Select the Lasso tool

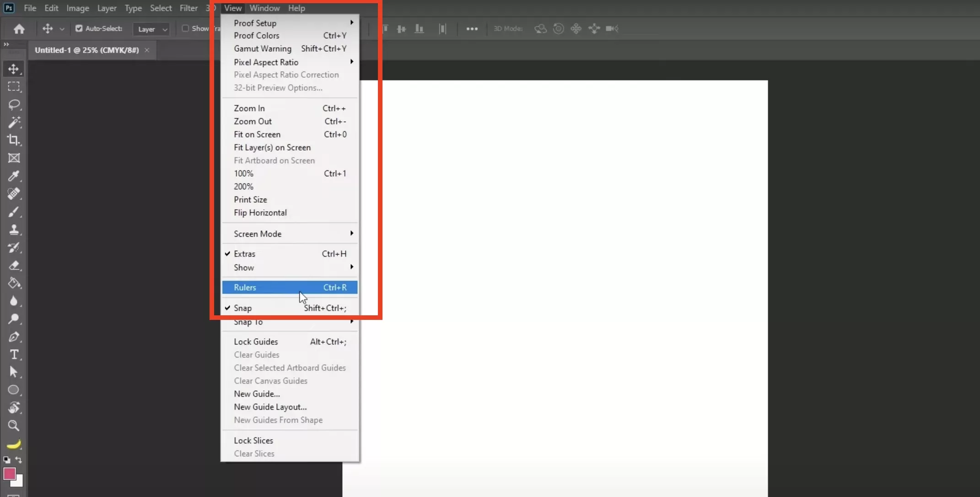(x=14, y=104)
